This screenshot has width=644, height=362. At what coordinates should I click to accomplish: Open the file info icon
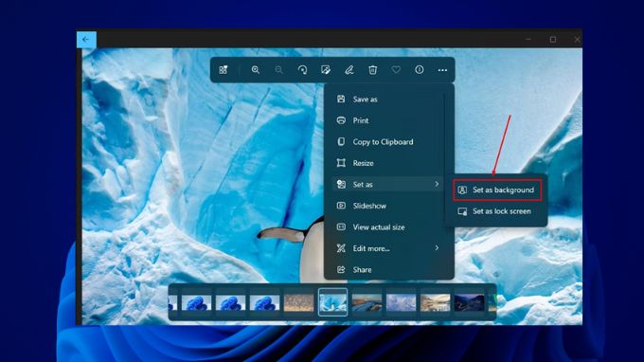click(x=420, y=70)
